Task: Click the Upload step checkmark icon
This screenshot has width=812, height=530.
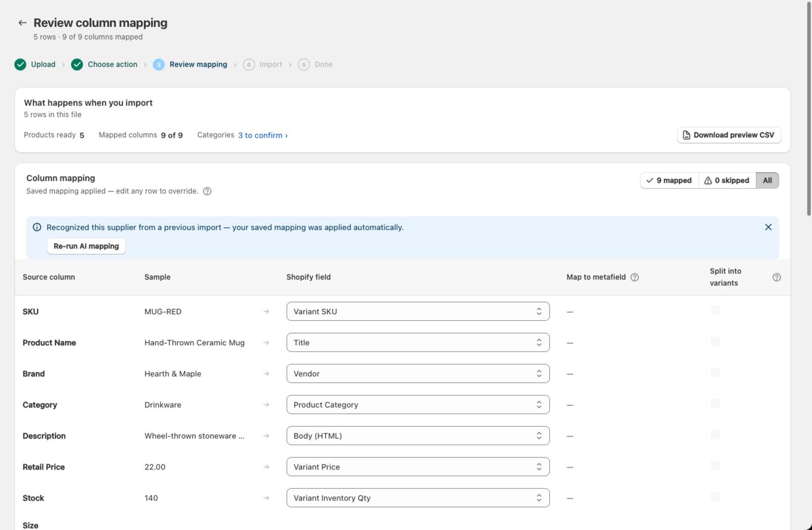Action: tap(20, 64)
